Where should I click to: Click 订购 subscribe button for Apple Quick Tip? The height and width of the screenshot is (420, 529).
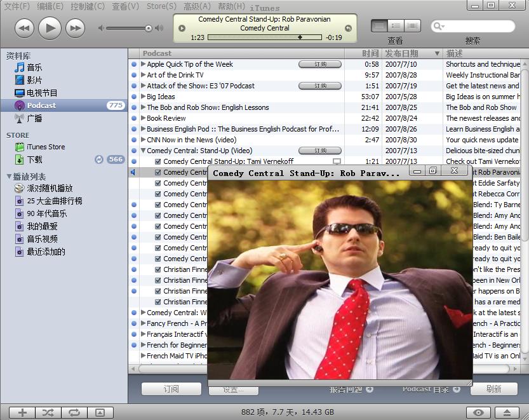tap(320, 64)
